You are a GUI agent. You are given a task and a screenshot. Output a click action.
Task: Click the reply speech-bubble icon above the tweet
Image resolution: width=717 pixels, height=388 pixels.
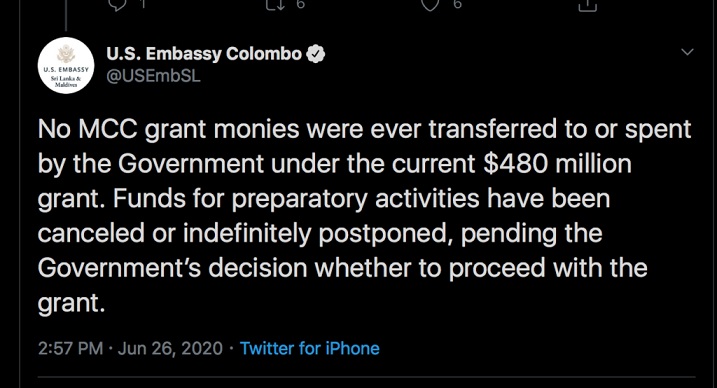point(118,5)
